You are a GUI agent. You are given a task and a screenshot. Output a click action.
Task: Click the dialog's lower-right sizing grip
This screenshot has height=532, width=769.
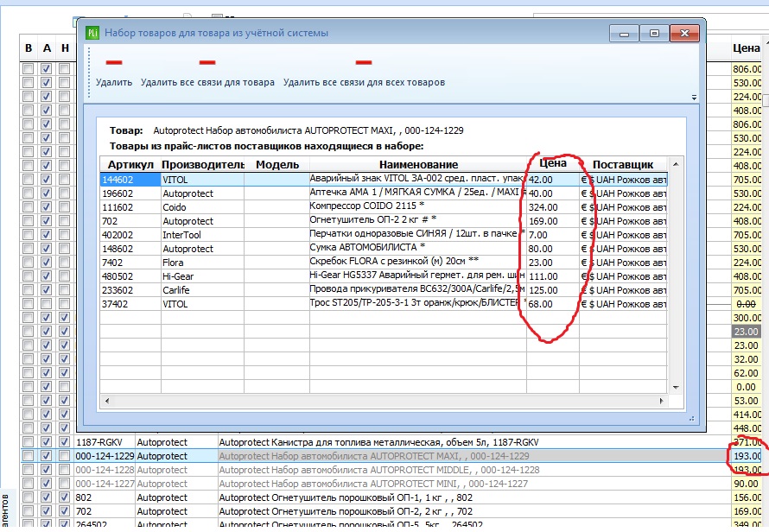coord(691,419)
